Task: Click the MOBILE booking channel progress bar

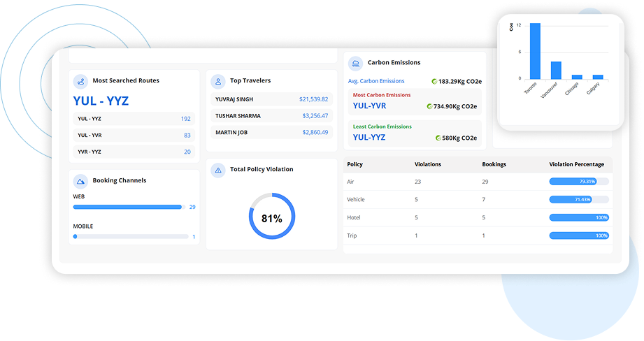Action: [130, 237]
